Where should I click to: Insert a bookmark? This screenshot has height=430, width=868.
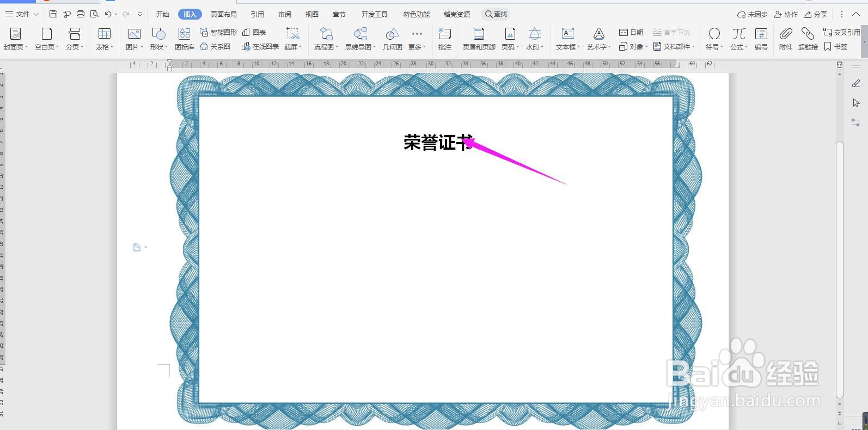pyautogui.click(x=836, y=47)
